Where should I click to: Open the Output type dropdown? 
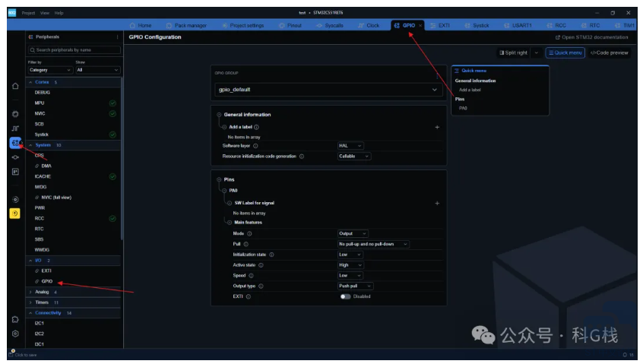[355, 286]
